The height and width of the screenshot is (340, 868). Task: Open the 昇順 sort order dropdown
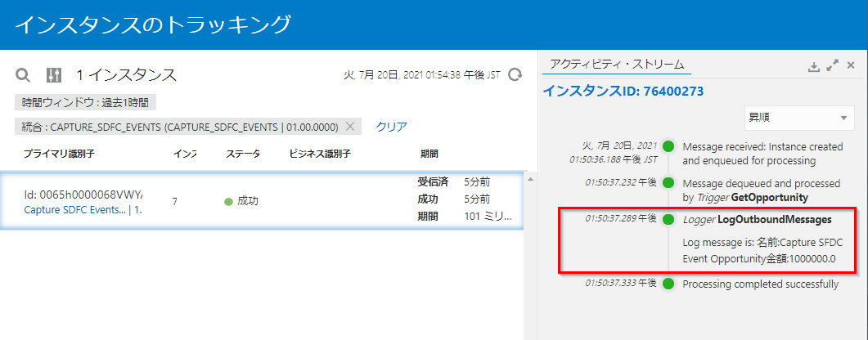(798, 118)
